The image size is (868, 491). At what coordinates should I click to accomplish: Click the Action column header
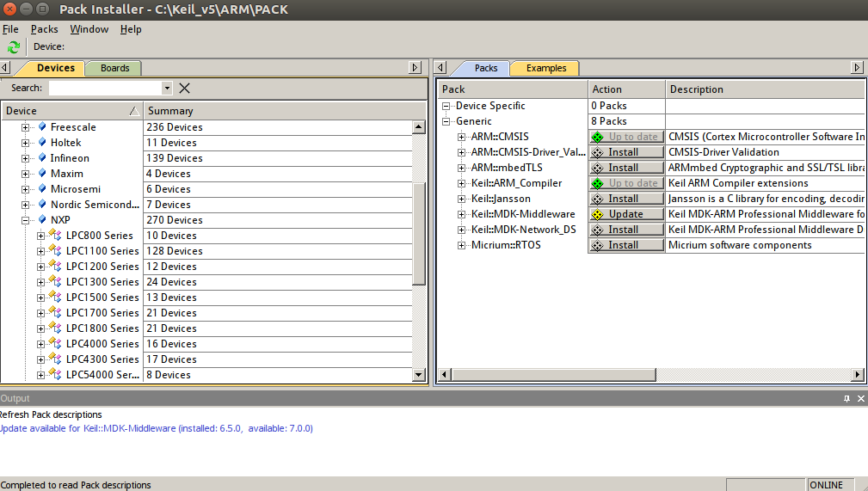[x=626, y=89]
